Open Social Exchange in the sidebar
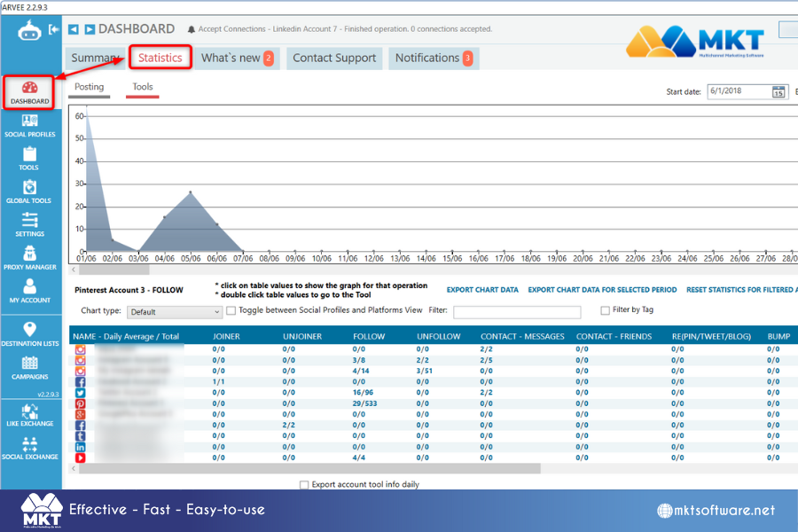The height and width of the screenshot is (532, 798). point(30,449)
